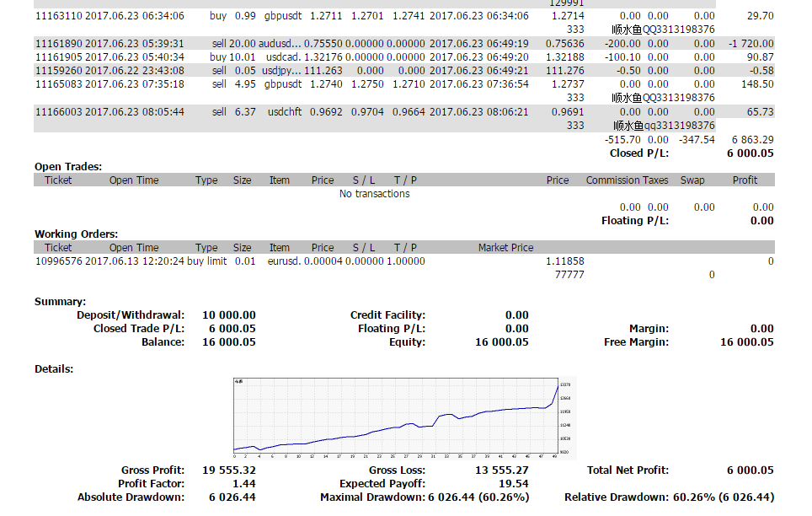Click the Relative Drawdown label
This screenshot has height=516, width=812.
click(x=617, y=497)
